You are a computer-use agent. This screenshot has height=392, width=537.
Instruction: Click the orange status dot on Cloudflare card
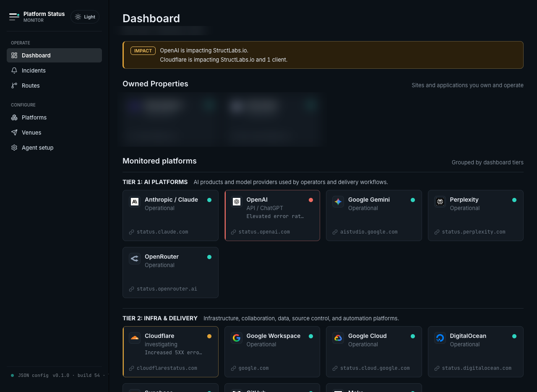coord(209,336)
